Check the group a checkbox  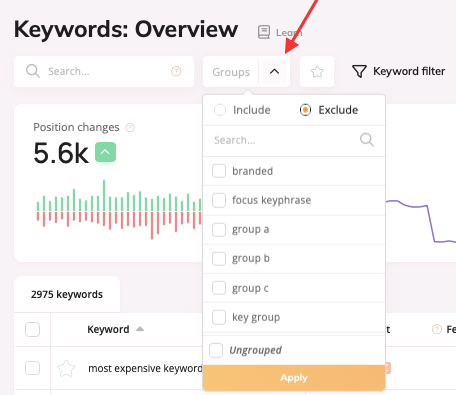coord(219,229)
